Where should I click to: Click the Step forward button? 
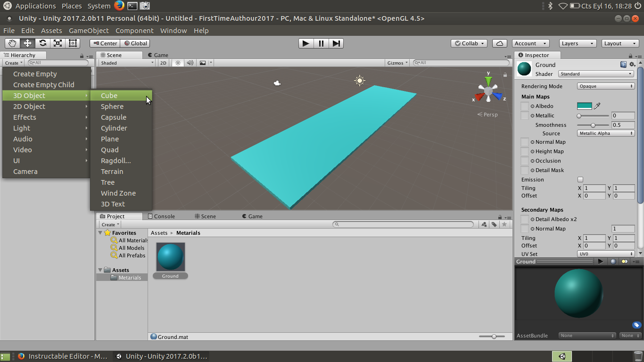336,43
